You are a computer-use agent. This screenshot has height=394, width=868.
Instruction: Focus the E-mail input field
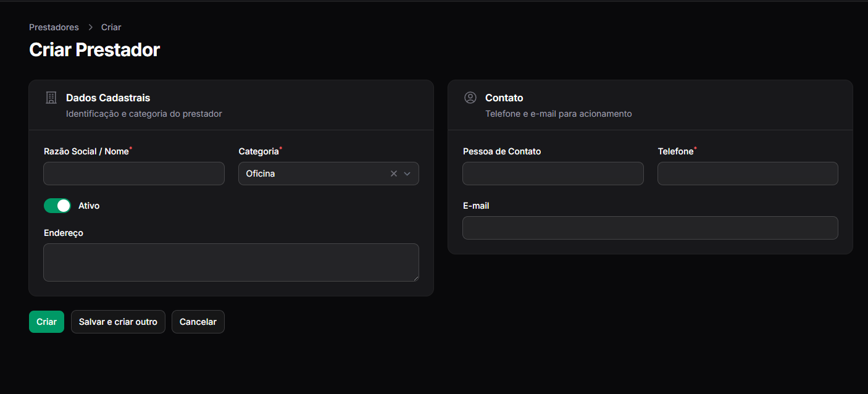click(650, 228)
